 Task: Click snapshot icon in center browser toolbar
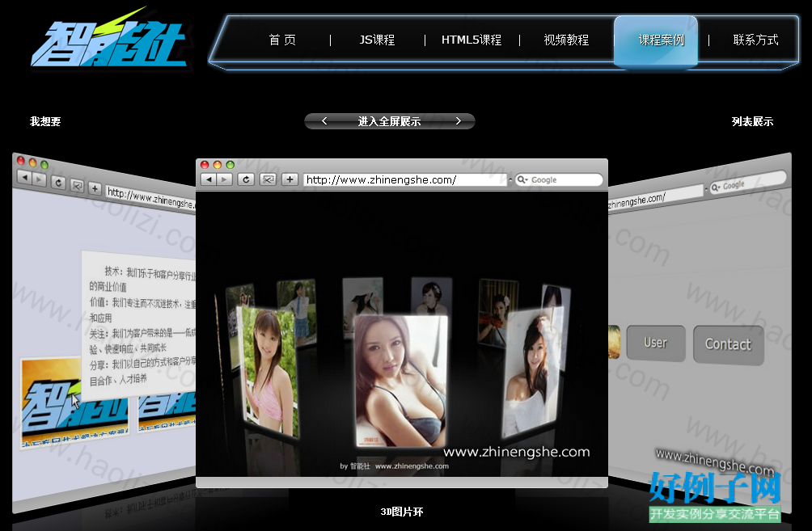click(269, 179)
